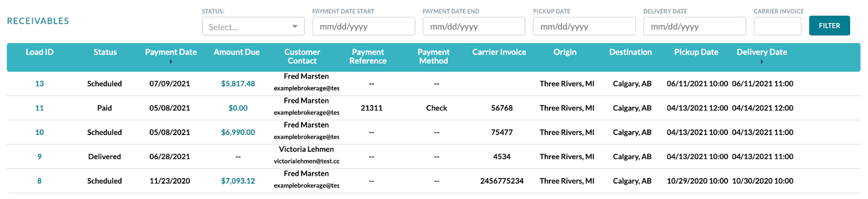Open load ID 10
The width and height of the screenshot is (868, 199).
40,132
